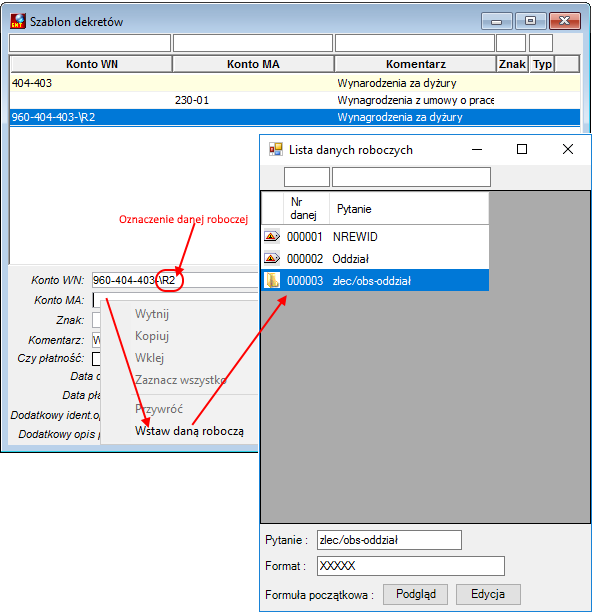Close the Szablon dekretów window
This screenshot has height=612, width=592.
(565, 21)
